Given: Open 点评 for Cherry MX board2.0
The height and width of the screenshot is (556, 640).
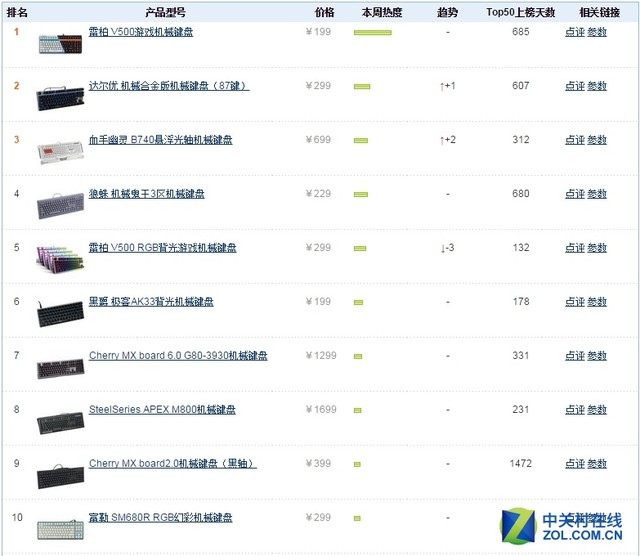Looking at the screenshot, I should tap(575, 463).
